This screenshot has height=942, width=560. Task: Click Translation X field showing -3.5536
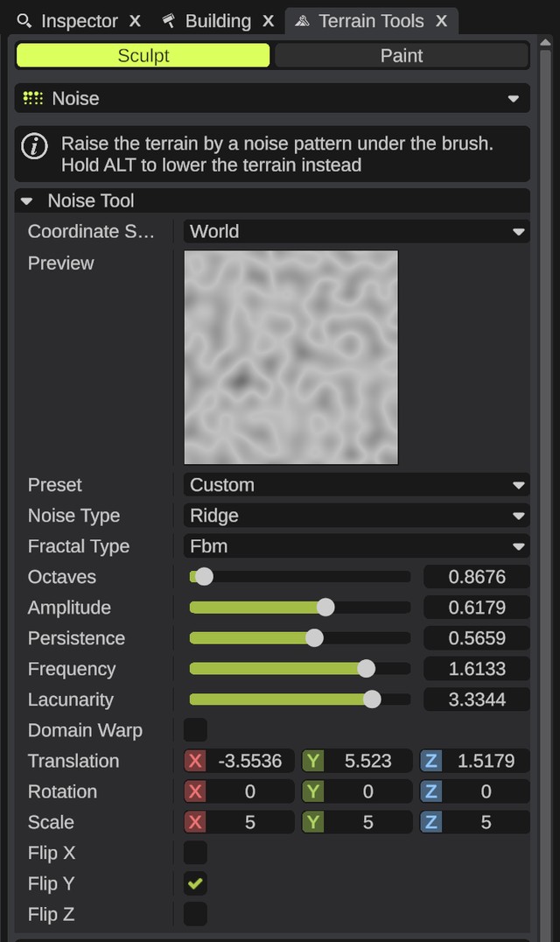pyautogui.click(x=249, y=761)
